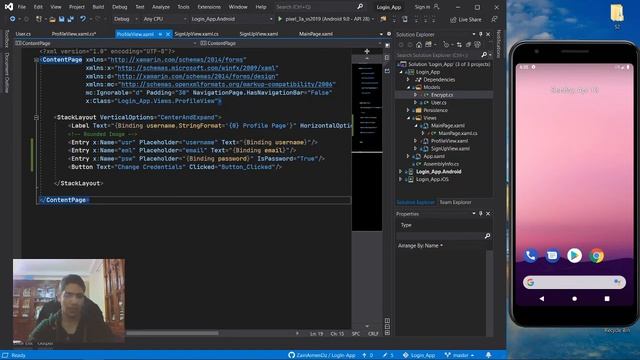This screenshot has height=360, width=640.
Task: Switch to the MainPage.xaml tab
Action: [316, 34]
